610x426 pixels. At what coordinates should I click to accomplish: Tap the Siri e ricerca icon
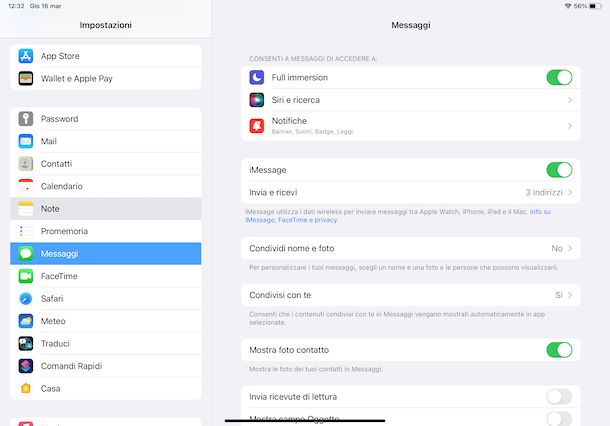coord(257,100)
